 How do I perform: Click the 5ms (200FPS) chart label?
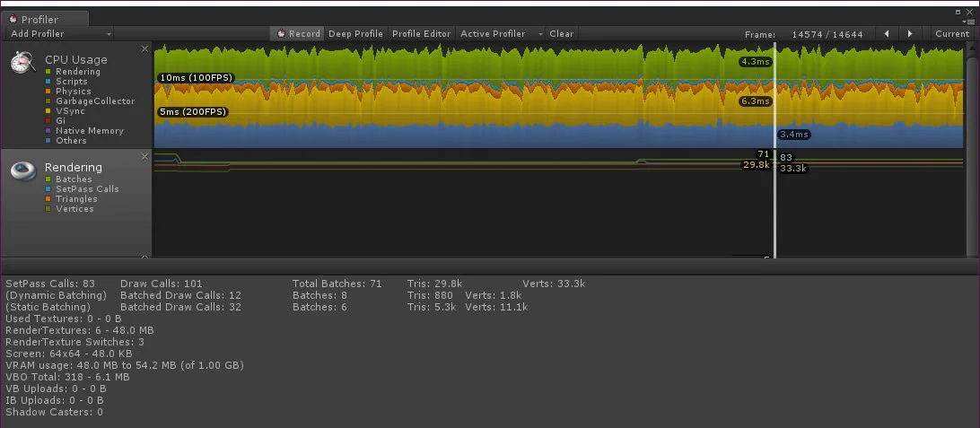click(x=192, y=112)
